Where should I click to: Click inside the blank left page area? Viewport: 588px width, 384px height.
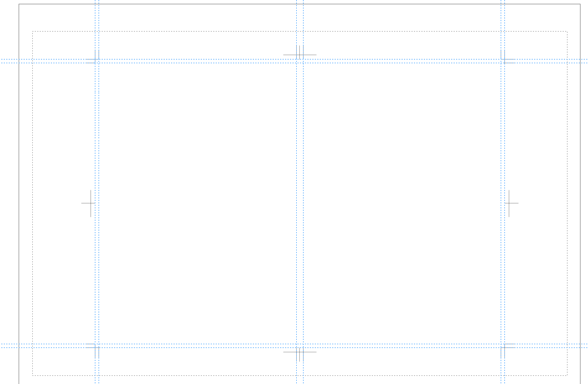click(198, 203)
